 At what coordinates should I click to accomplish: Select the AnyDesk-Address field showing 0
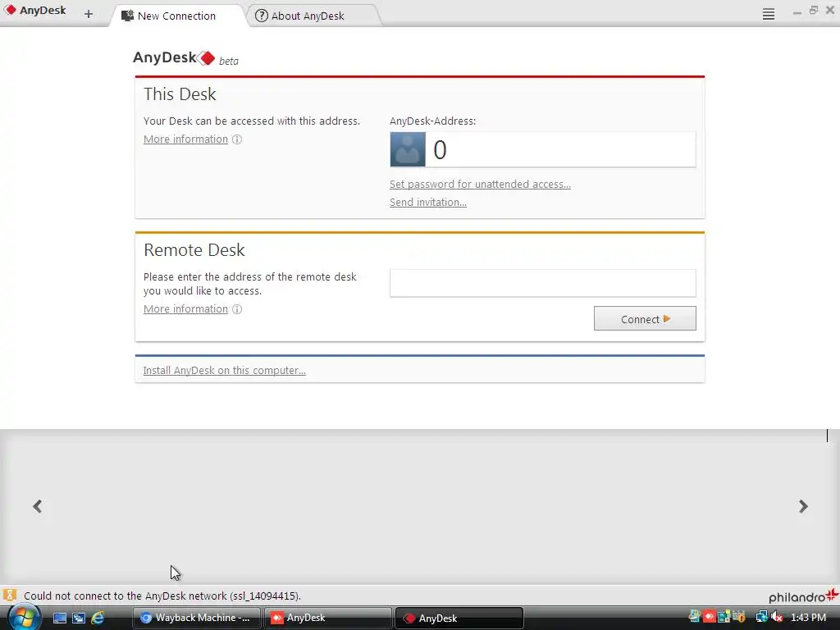point(560,149)
